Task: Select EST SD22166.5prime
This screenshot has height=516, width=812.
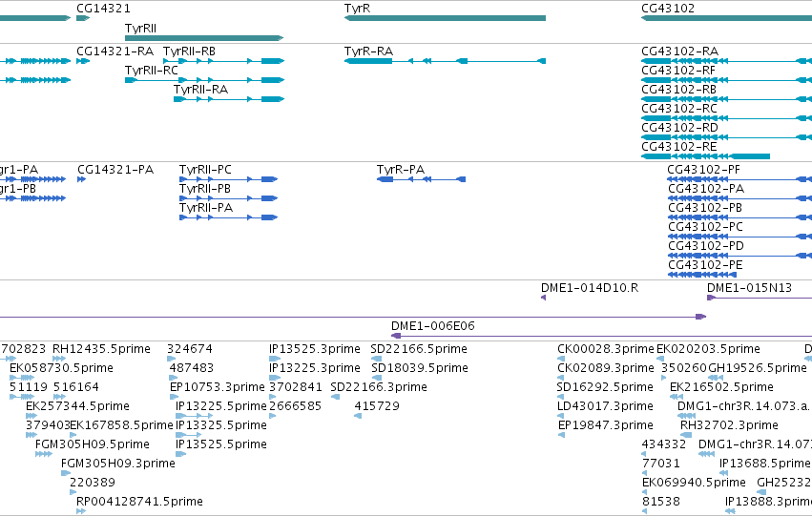Action: (419, 349)
